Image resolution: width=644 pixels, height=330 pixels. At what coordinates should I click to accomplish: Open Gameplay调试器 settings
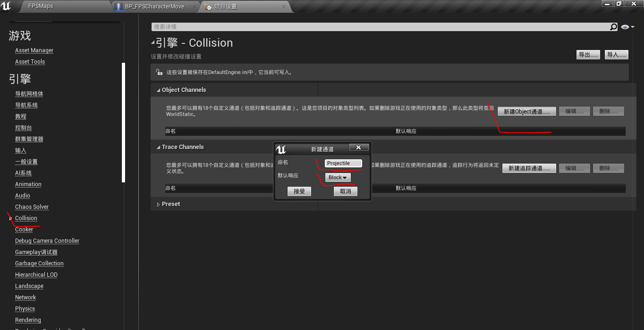pos(36,252)
